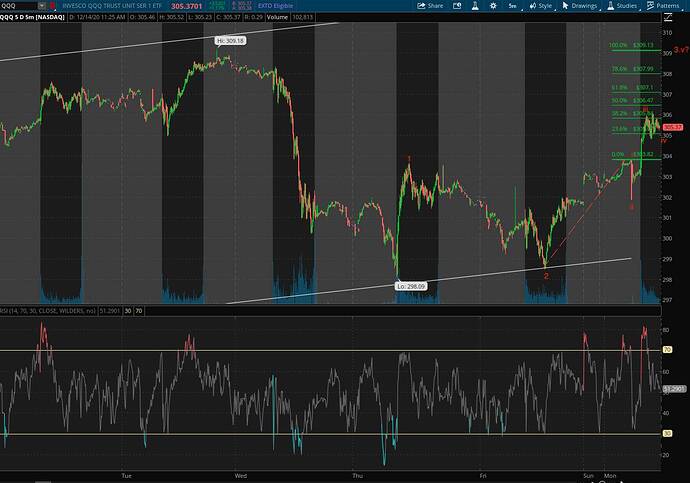
Task: Click the RSI study label header
Action: [48, 311]
